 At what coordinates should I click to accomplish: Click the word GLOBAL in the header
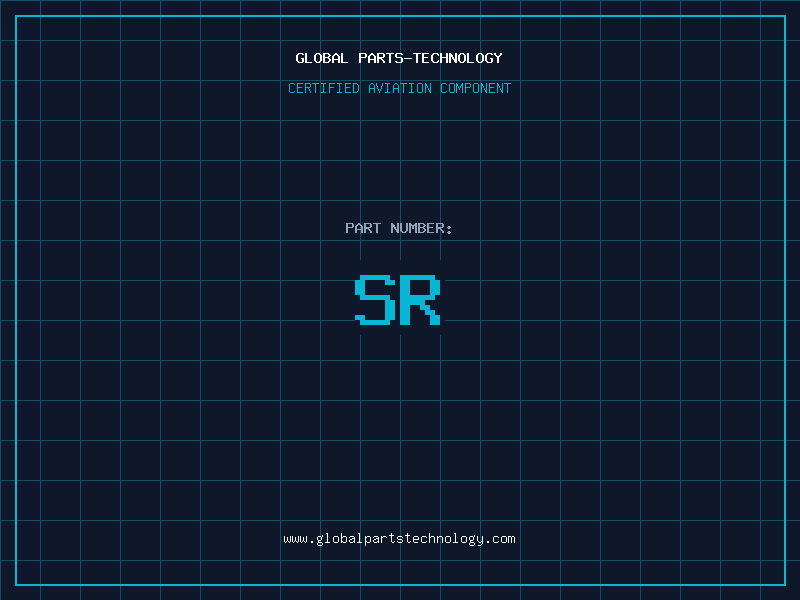tap(322, 58)
